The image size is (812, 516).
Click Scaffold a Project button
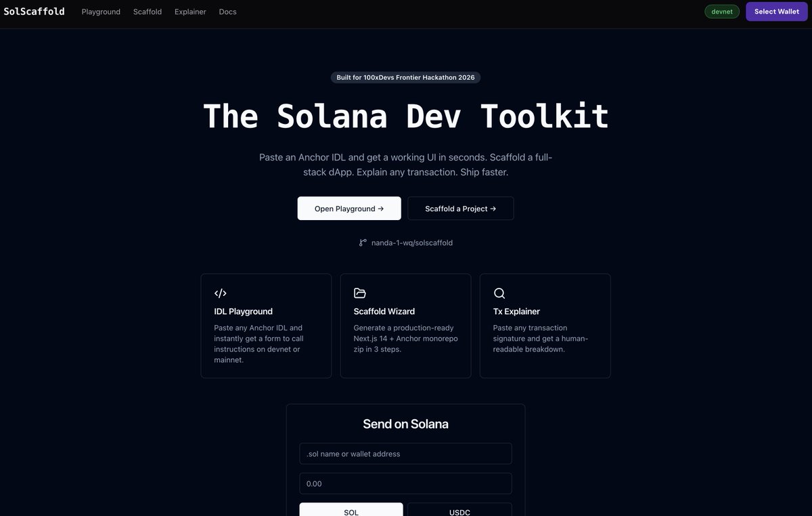(461, 209)
